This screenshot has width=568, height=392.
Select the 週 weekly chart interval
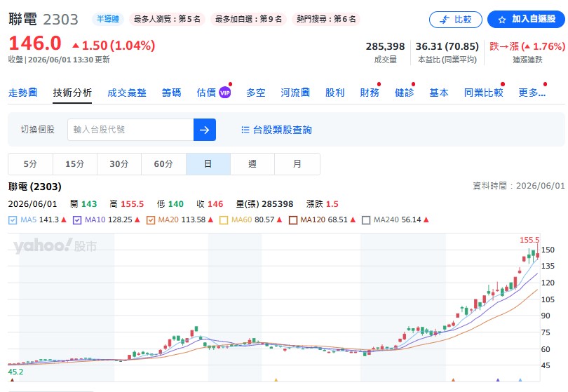(x=252, y=164)
